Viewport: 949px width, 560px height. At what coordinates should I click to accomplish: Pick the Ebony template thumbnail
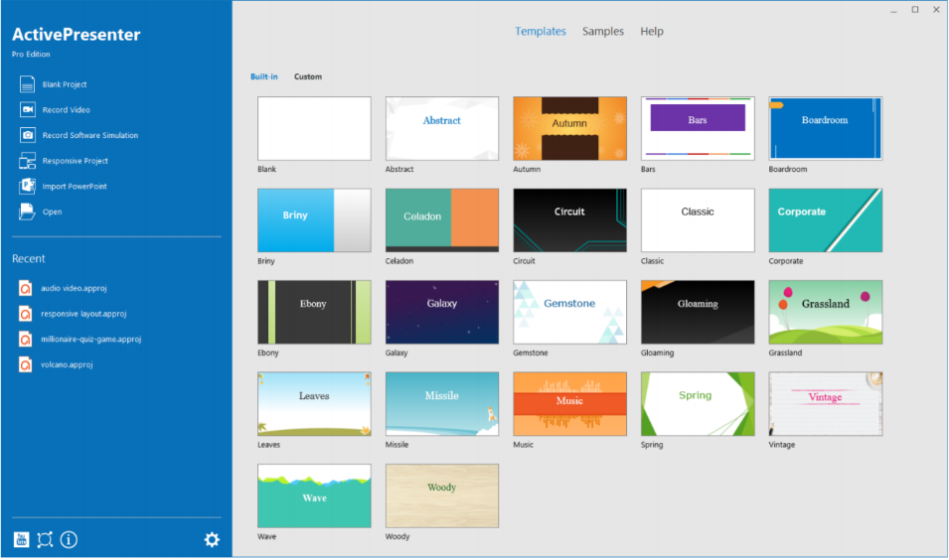click(314, 312)
